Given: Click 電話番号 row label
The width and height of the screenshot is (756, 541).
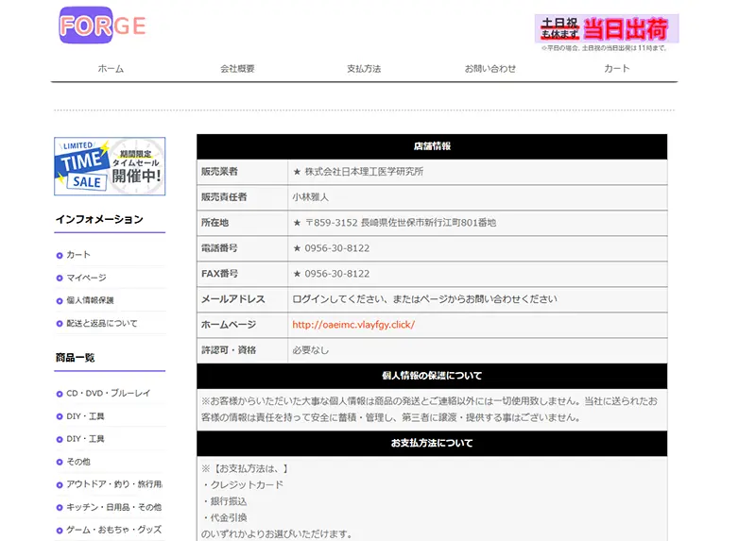Looking at the screenshot, I should point(219,248).
